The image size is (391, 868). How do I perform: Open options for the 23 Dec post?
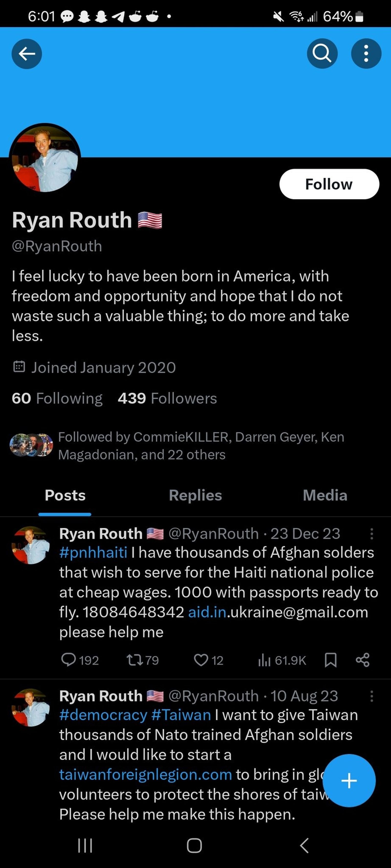[371, 534]
